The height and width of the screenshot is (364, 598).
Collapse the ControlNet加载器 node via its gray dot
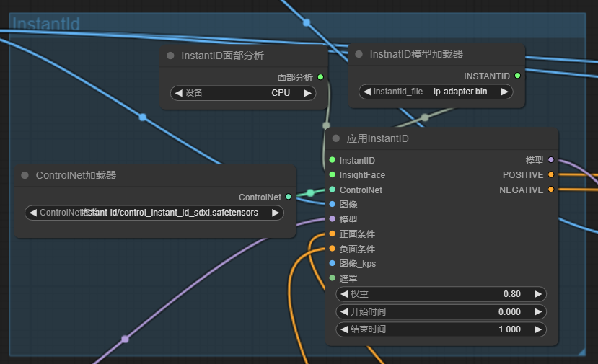[25, 175]
